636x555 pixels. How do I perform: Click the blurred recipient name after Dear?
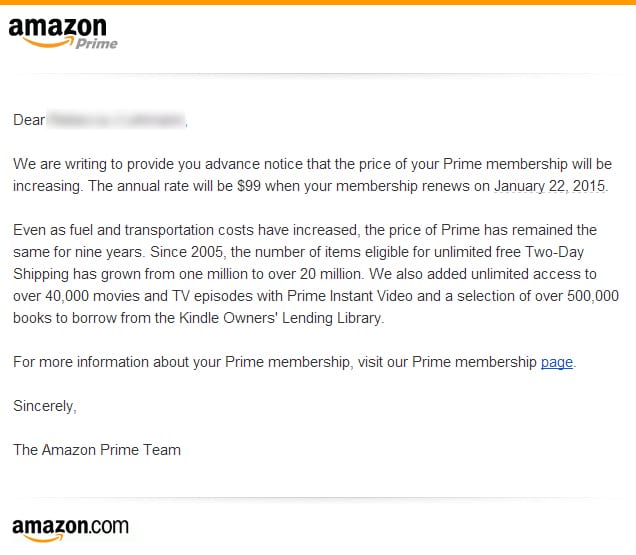pyautogui.click(x=116, y=120)
